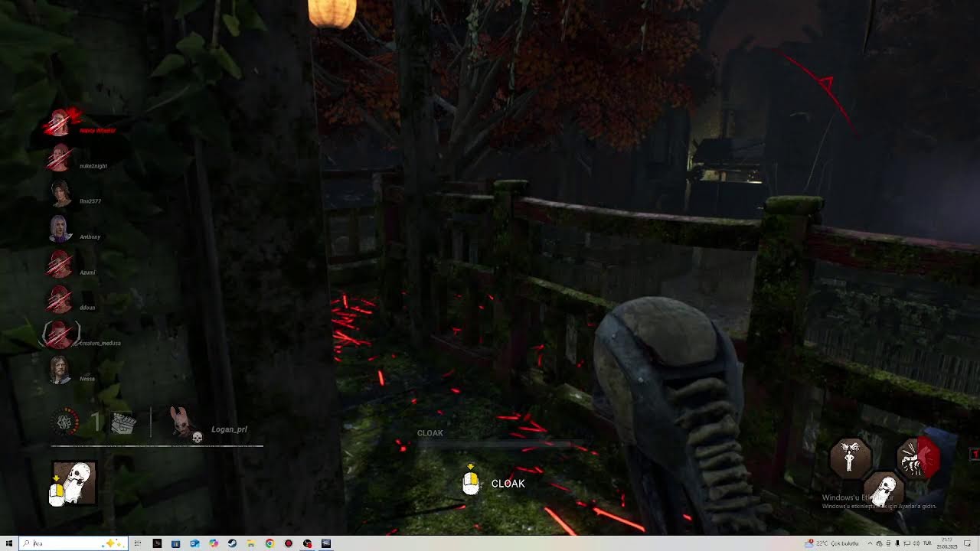Click the Anthony player name
980x551 pixels.
pos(90,237)
